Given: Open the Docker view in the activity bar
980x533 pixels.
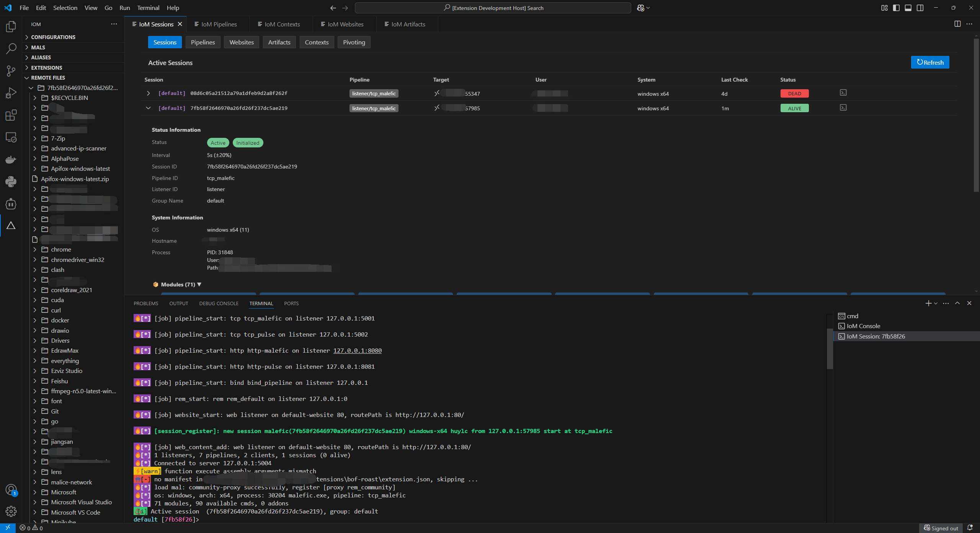Looking at the screenshot, I should click(11, 159).
